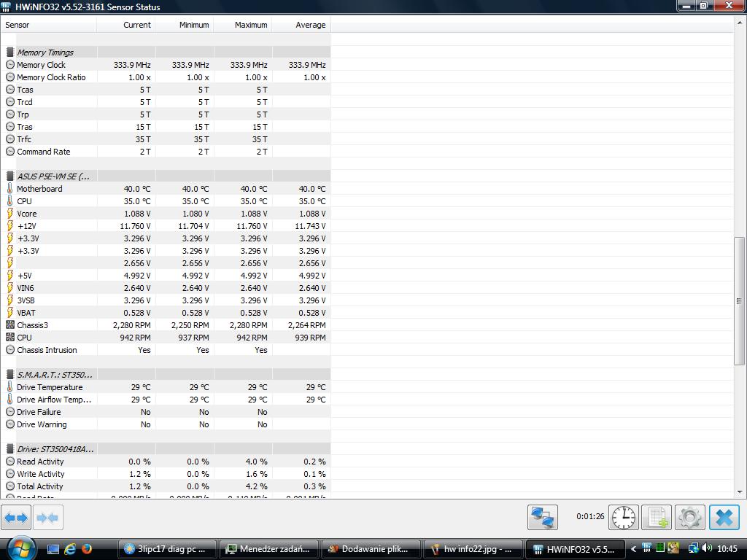Viewport: 747px width, 560px height.
Task: Close sensor status with blue X button
Action: pos(724,517)
